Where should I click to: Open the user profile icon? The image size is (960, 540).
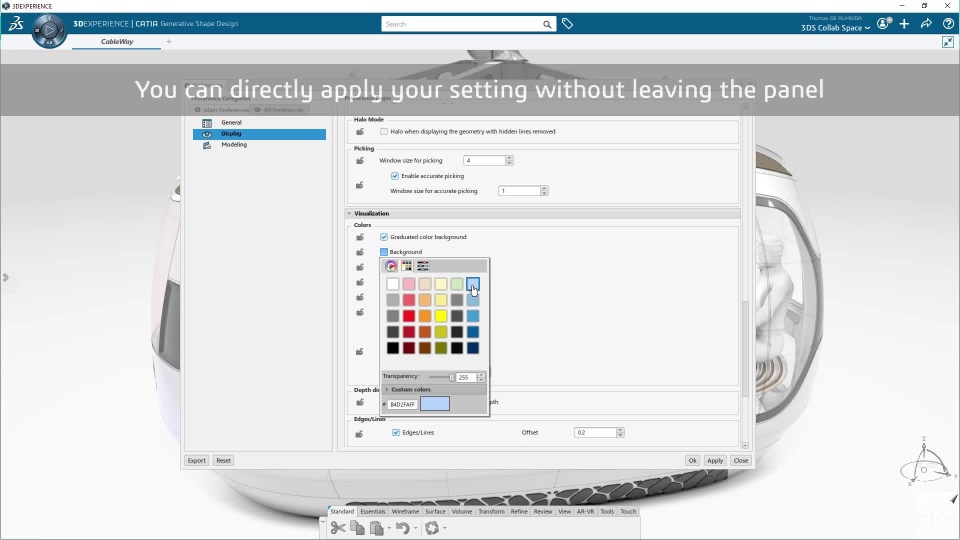[883, 24]
